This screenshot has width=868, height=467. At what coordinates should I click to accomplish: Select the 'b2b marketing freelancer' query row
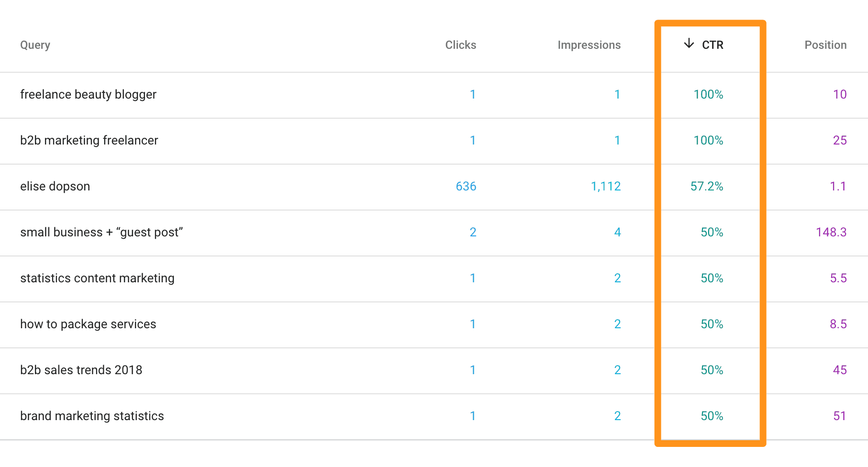pos(89,140)
